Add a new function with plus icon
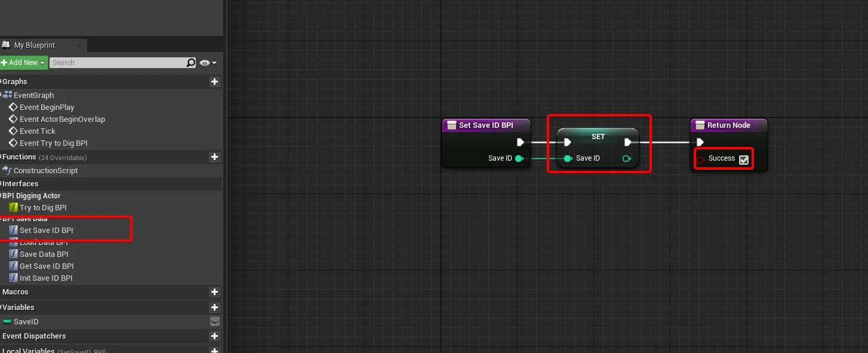Viewport: 868px width, 353px height. point(215,157)
